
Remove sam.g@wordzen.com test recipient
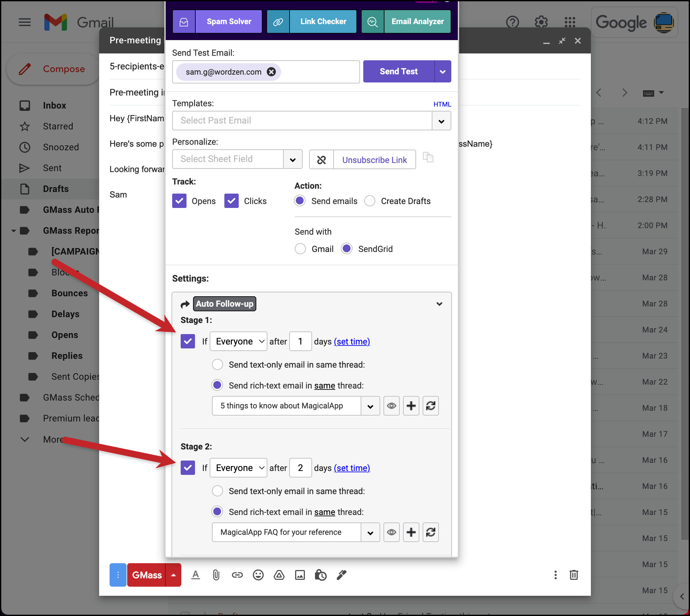(271, 72)
